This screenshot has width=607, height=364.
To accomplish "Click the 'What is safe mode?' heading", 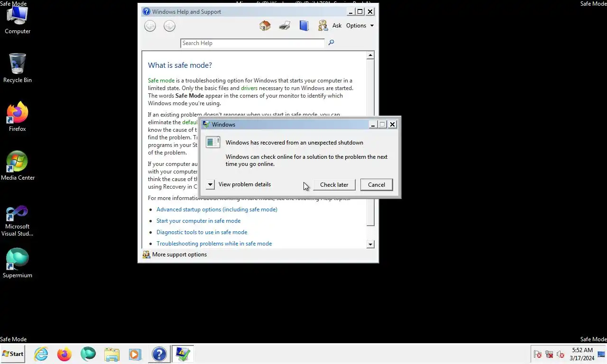I will [180, 65].
